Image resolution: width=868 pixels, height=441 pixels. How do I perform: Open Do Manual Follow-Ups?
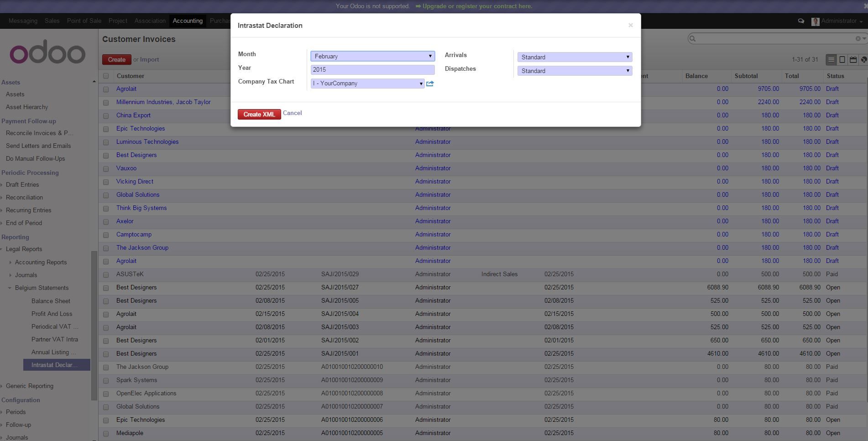coord(35,158)
